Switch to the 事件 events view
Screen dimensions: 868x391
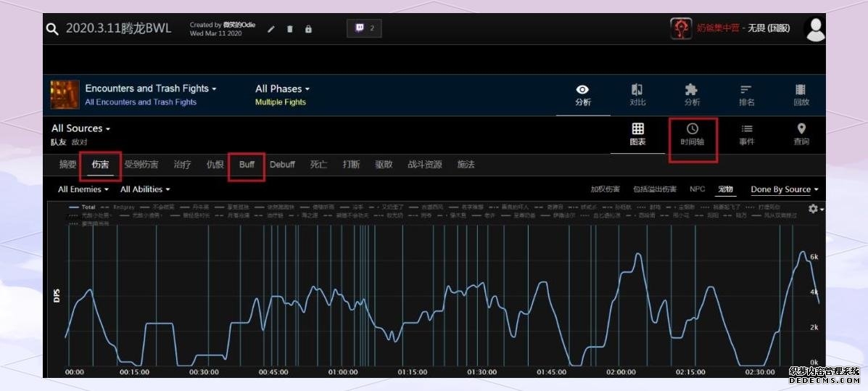(747, 134)
